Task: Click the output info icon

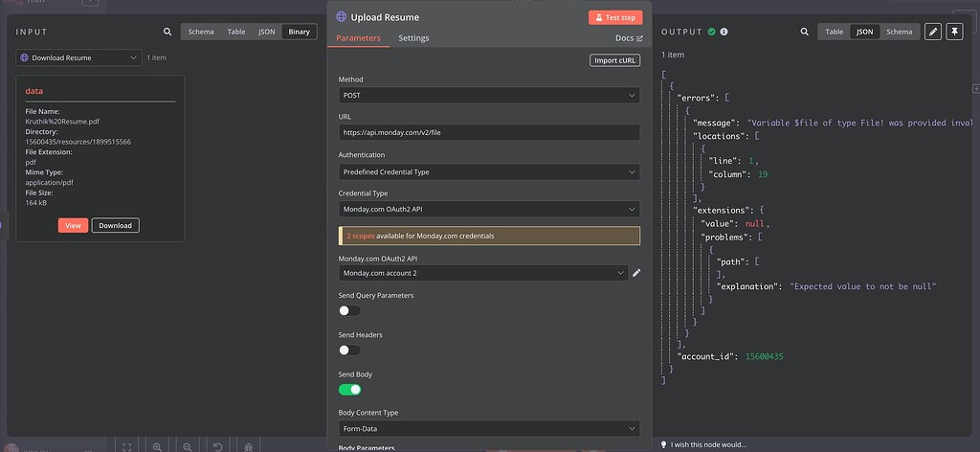Action: click(x=724, y=32)
